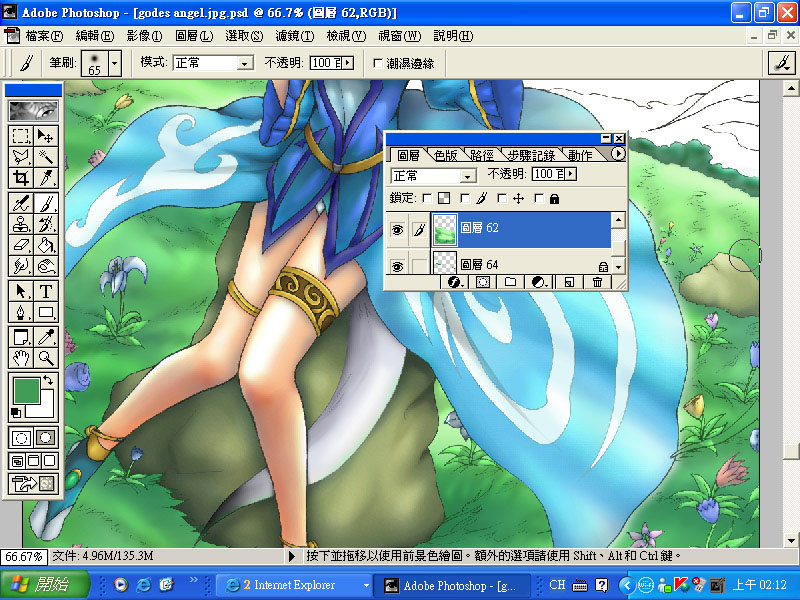Open the brush preset picker arrow
This screenshot has width=800, height=600.
tap(115, 63)
